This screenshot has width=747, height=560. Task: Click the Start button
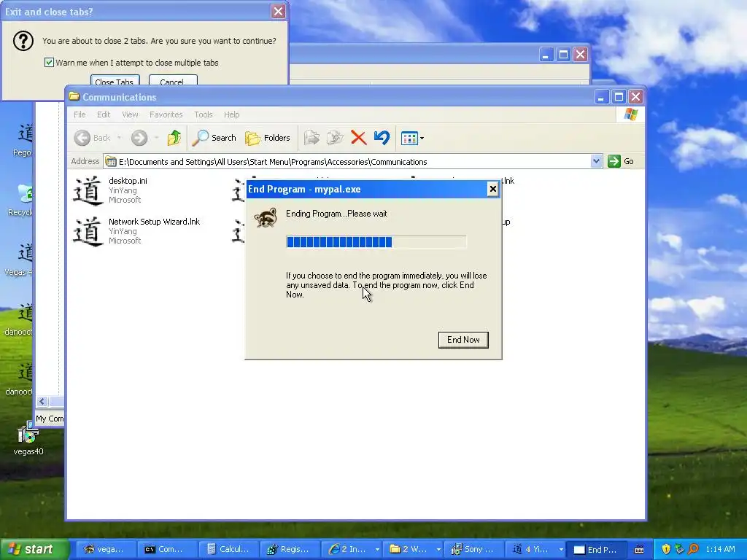click(34, 550)
